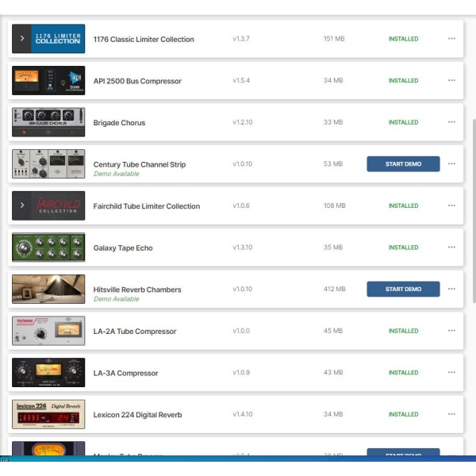Viewport: 476px width, 476px height.
Task: Click version v1.4.10 of Lexicon 224
Action: pos(242,414)
